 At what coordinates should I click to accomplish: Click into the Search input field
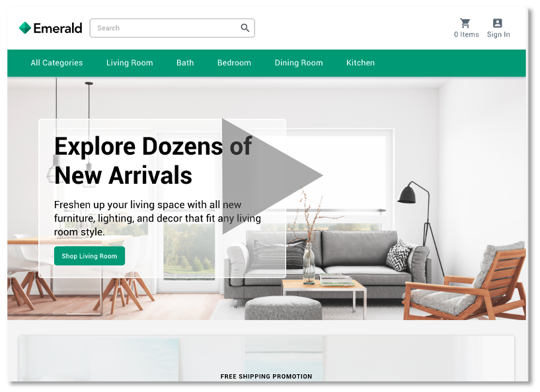173,28
